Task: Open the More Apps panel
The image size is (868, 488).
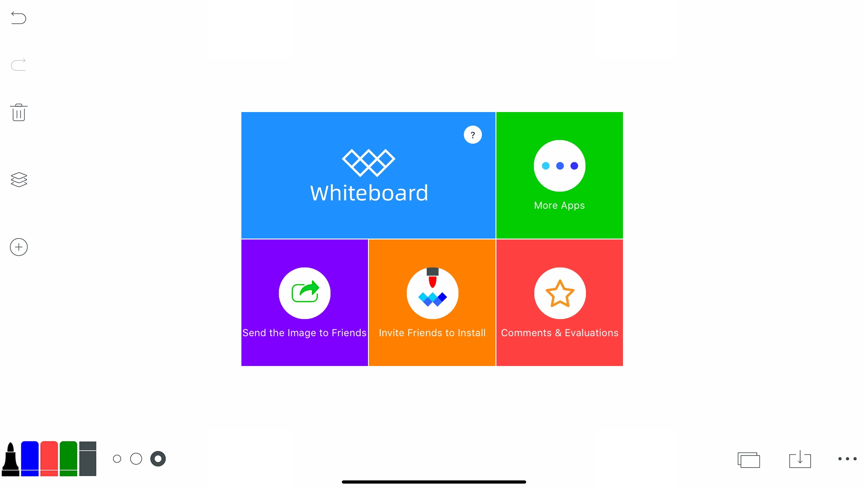Action: (559, 174)
